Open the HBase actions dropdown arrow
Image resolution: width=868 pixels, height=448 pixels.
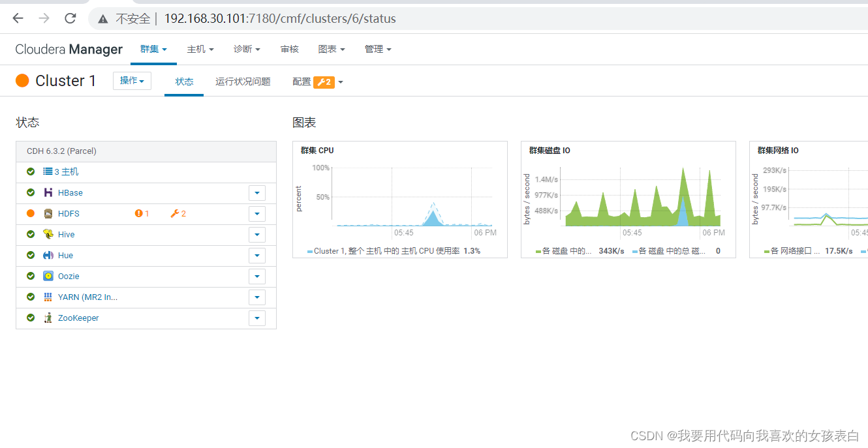(x=257, y=193)
